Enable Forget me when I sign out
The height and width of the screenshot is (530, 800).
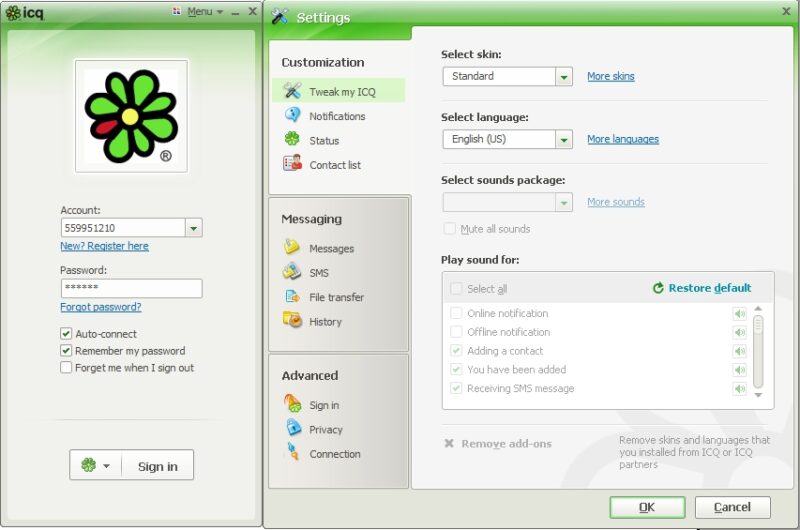[66, 368]
